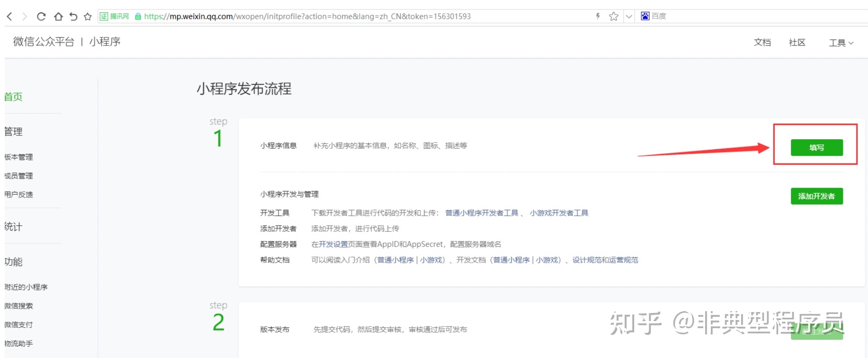Open 用户反馈 in the sidebar

19,194
